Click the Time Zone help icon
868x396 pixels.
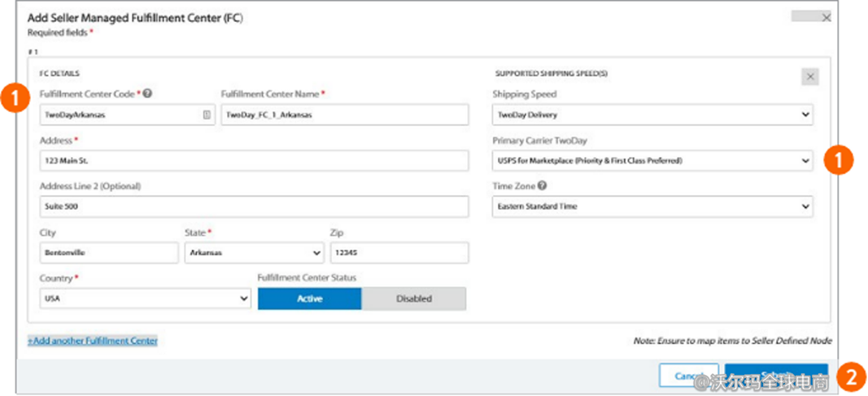(542, 186)
